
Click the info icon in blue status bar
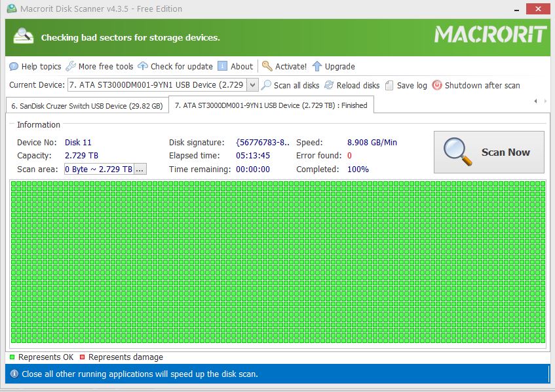(14, 374)
